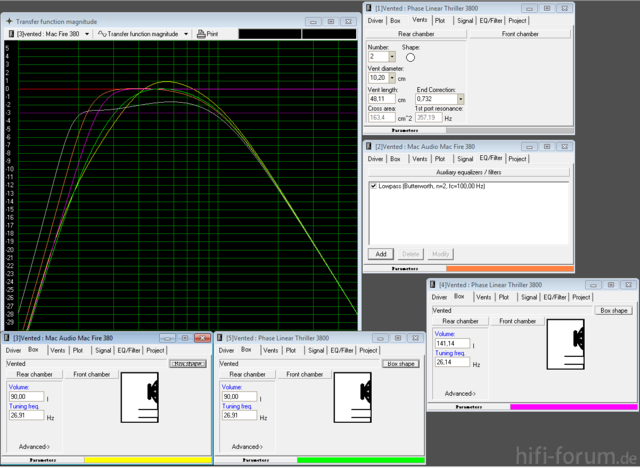Click the title bar icon of window [3]Vented Mac Audio
Viewport: 640px width, 468px height.
tap(7, 338)
